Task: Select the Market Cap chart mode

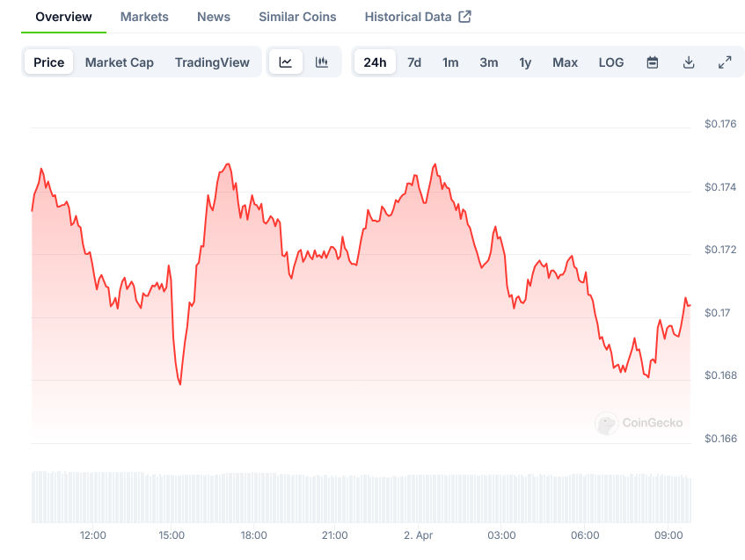Action: 120,62
